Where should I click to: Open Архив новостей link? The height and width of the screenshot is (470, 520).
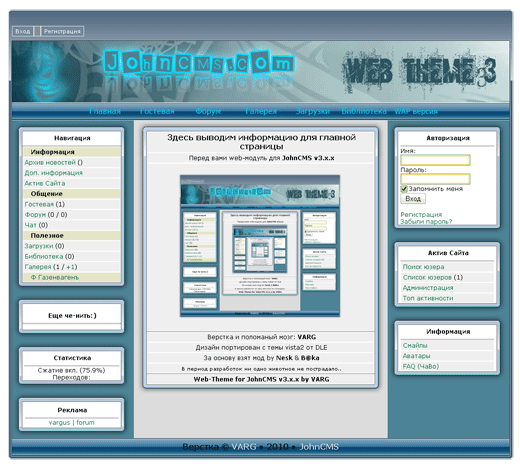point(50,162)
